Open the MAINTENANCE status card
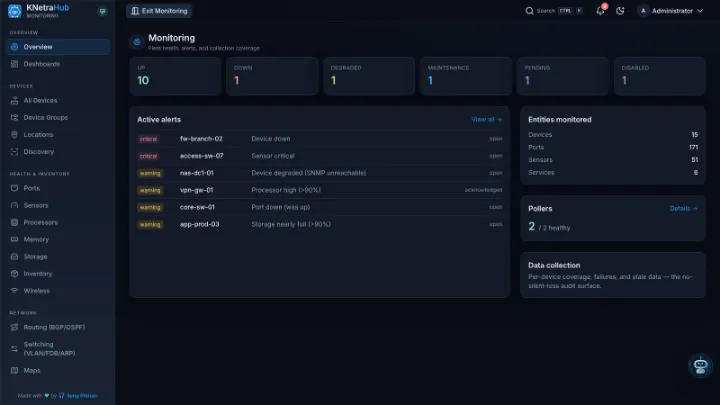The image size is (720, 405). pos(466,76)
